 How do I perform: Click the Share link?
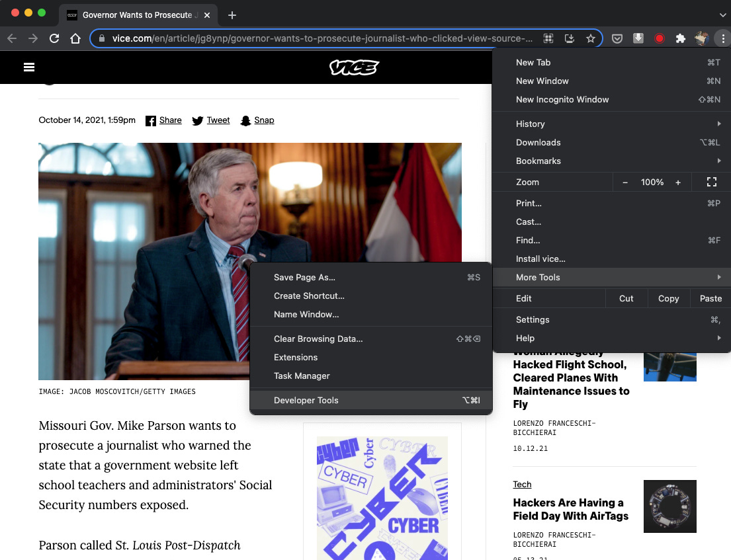[171, 120]
